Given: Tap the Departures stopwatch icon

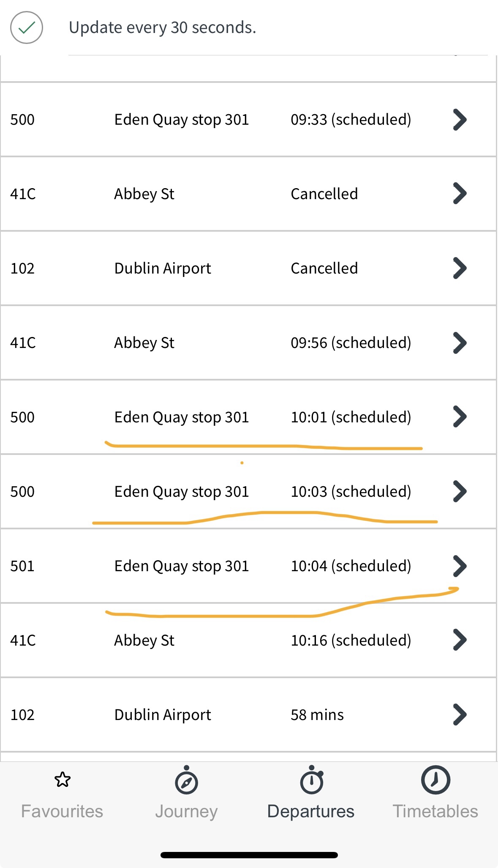Looking at the screenshot, I should click(x=311, y=780).
